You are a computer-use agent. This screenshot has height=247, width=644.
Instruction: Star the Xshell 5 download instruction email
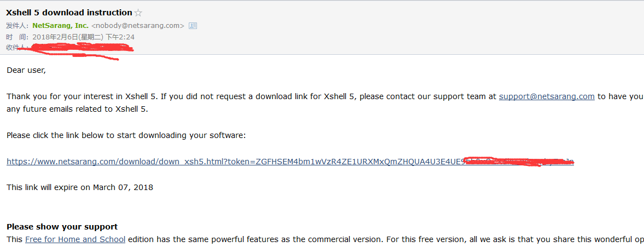138,13
